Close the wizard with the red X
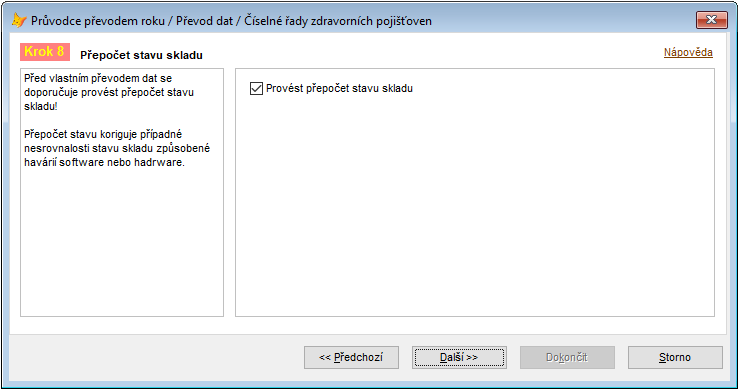Screen dimensions: 738x389 712,20
